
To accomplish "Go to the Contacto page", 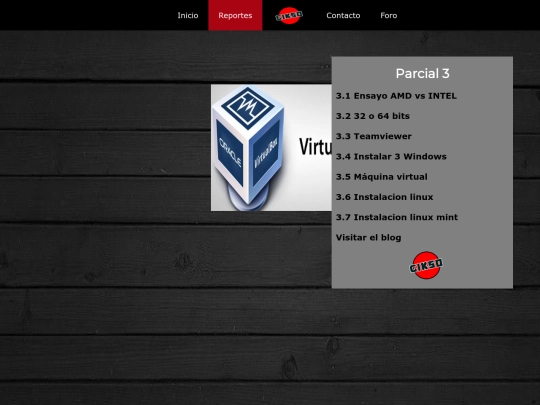I will [343, 15].
